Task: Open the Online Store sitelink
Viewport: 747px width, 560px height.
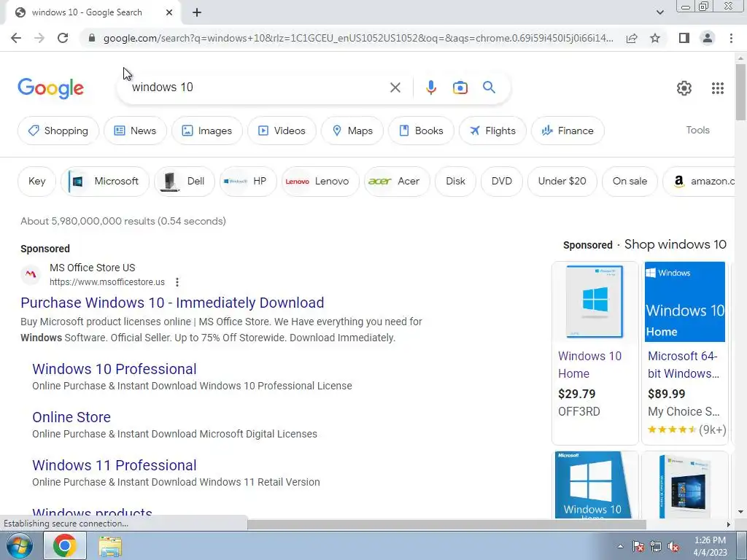Action: pos(71,417)
